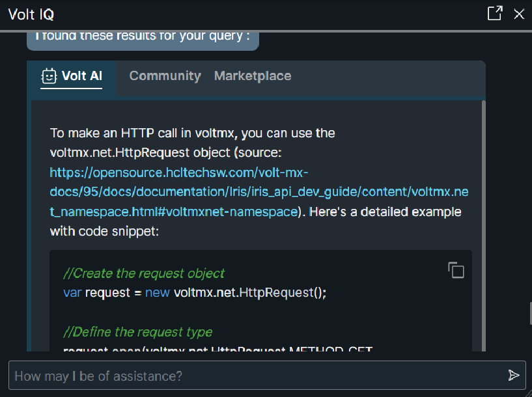Click the scrollbar thumb at the window's right edge
This screenshot has height=397, width=532.
click(x=528, y=311)
